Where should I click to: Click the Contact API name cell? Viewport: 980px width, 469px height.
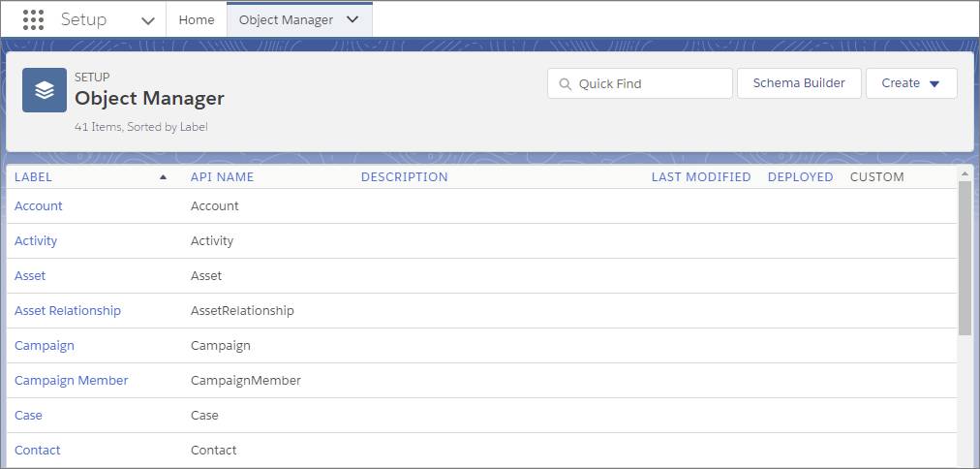click(x=214, y=451)
